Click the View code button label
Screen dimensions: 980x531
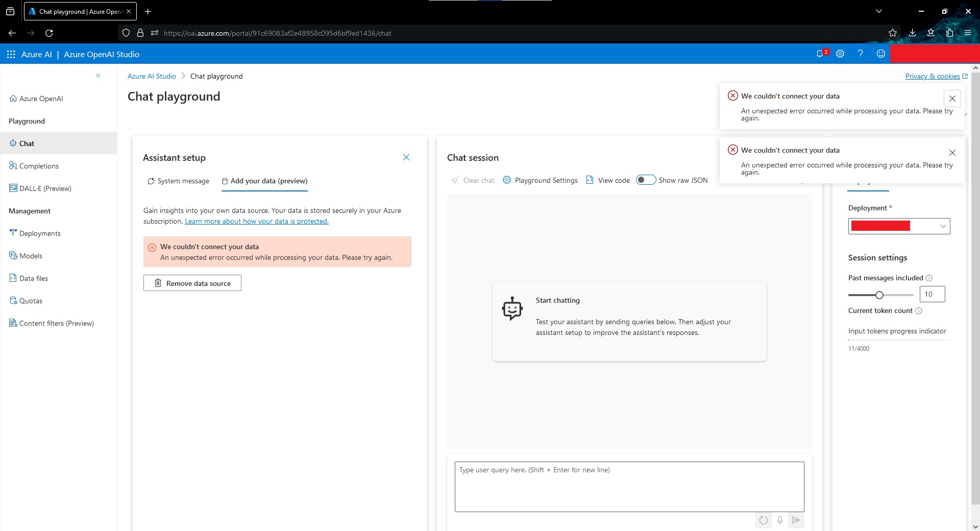614,180
